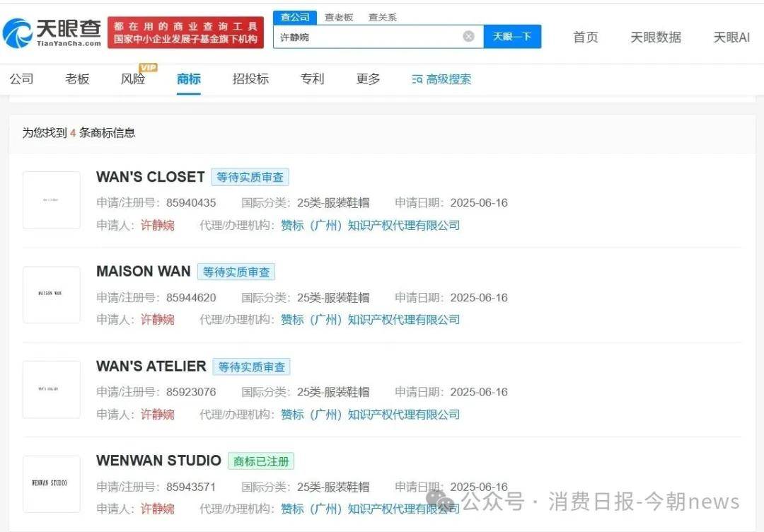764x532 pixels.
Task: Open agency link in WAN'S CLOSET row
Action: (x=370, y=225)
